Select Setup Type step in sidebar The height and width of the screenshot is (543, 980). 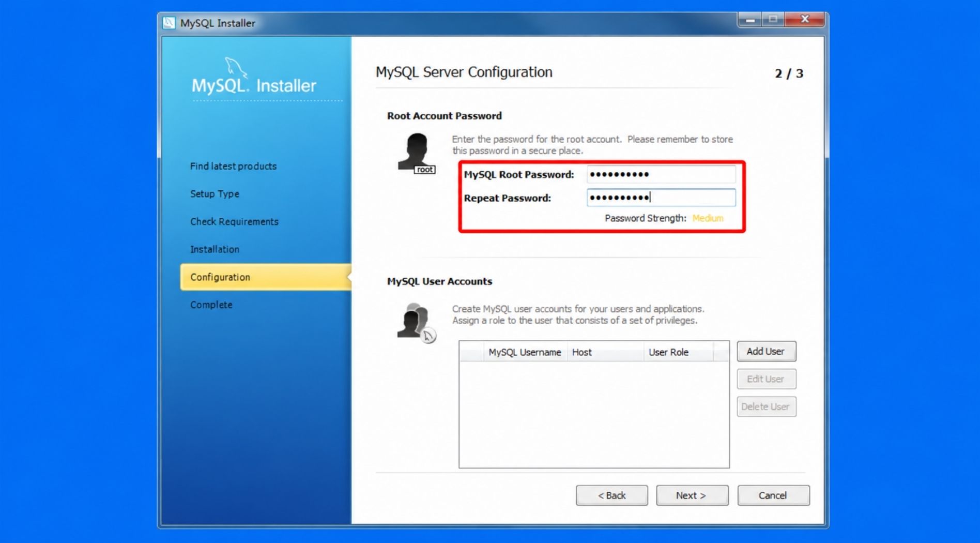215,194
